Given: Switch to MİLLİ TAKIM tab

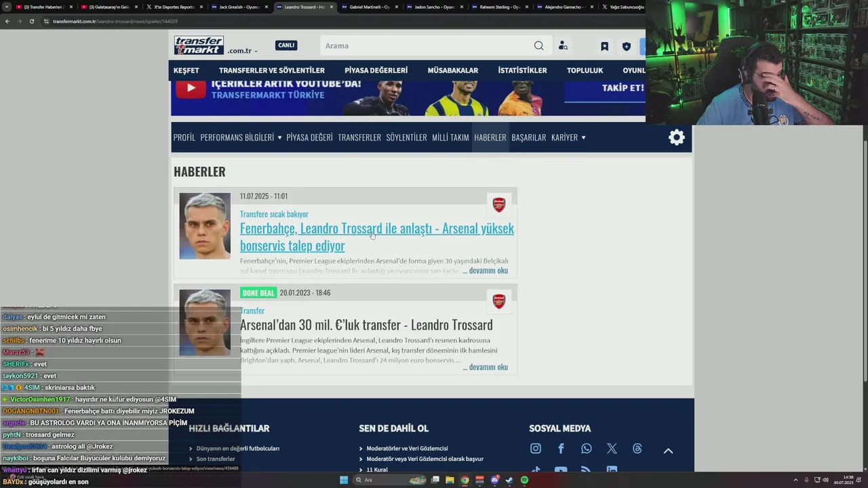Looking at the screenshot, I should pyautogui.click(x=450, y=138).
